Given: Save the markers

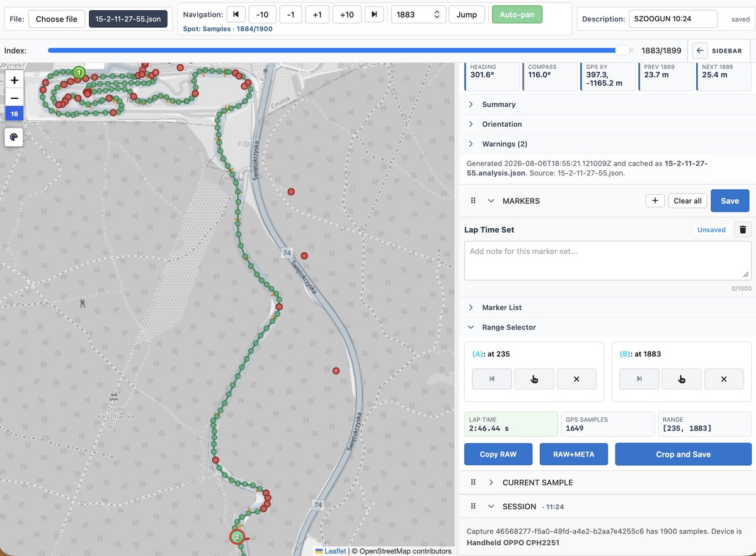Looking at the screenshot, I should 730,200.
